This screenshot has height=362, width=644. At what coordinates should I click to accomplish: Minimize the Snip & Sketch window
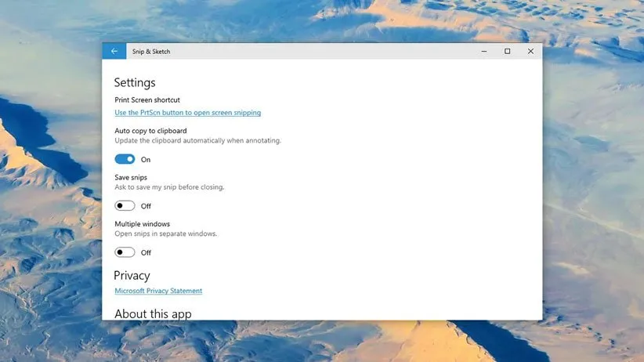483,52
